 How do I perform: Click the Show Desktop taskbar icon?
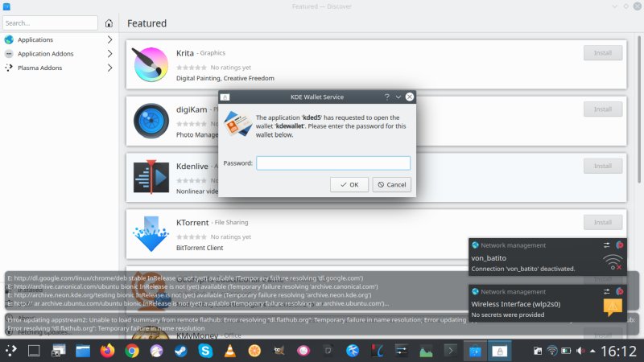click(x=34, y=351)
